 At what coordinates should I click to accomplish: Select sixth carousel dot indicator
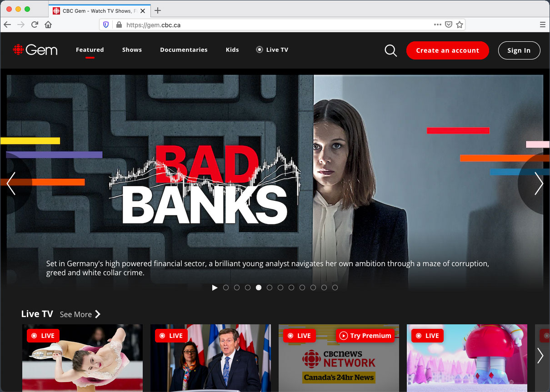pyautogui.click(x=280, y=288)
